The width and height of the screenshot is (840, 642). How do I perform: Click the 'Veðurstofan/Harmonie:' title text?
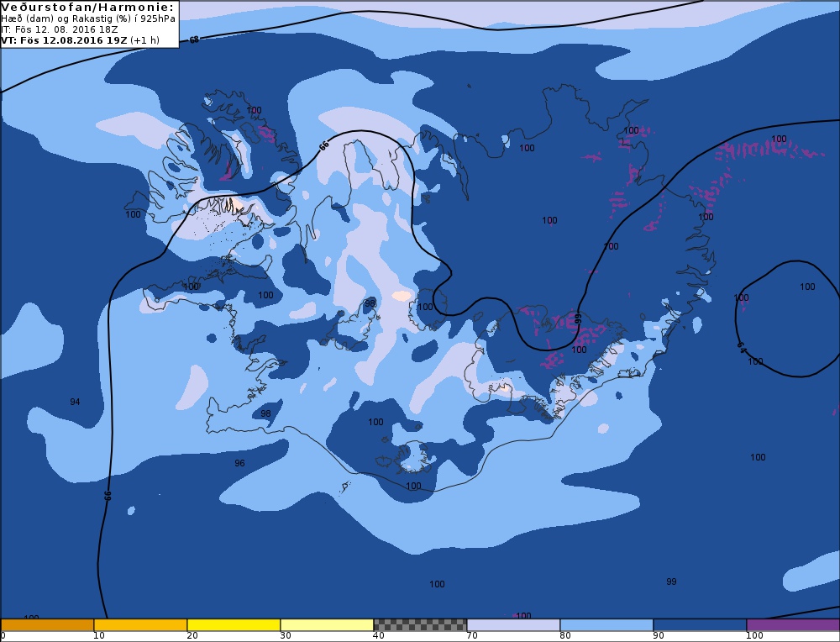point(88,7)
